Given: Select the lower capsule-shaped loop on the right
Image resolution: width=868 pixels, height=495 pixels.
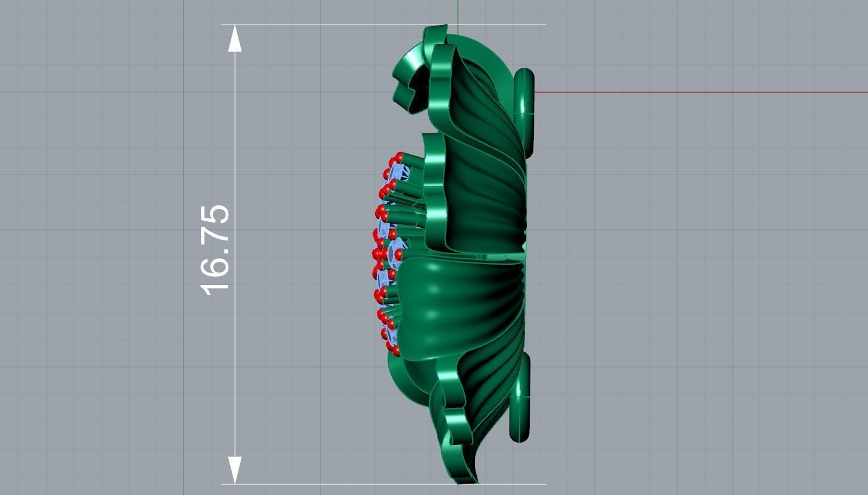Looking at the screenshot, I should (x=520, y=397).
